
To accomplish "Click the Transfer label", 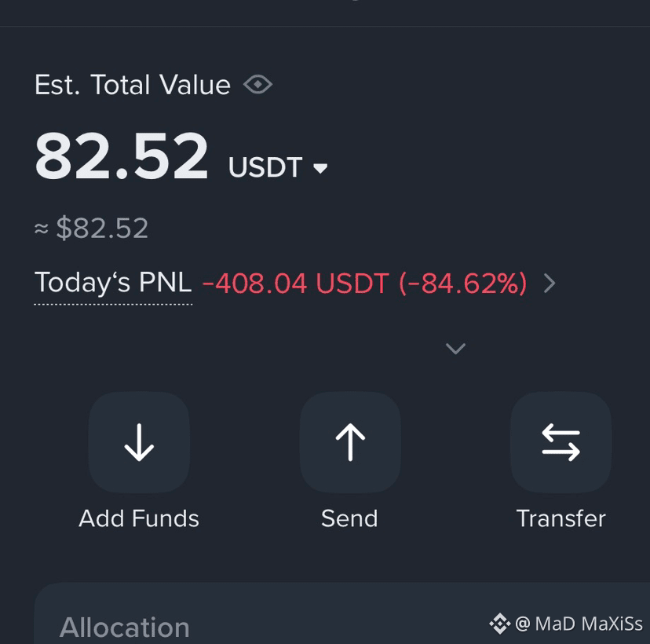I will pyautogui.click(x=561, y=518).
